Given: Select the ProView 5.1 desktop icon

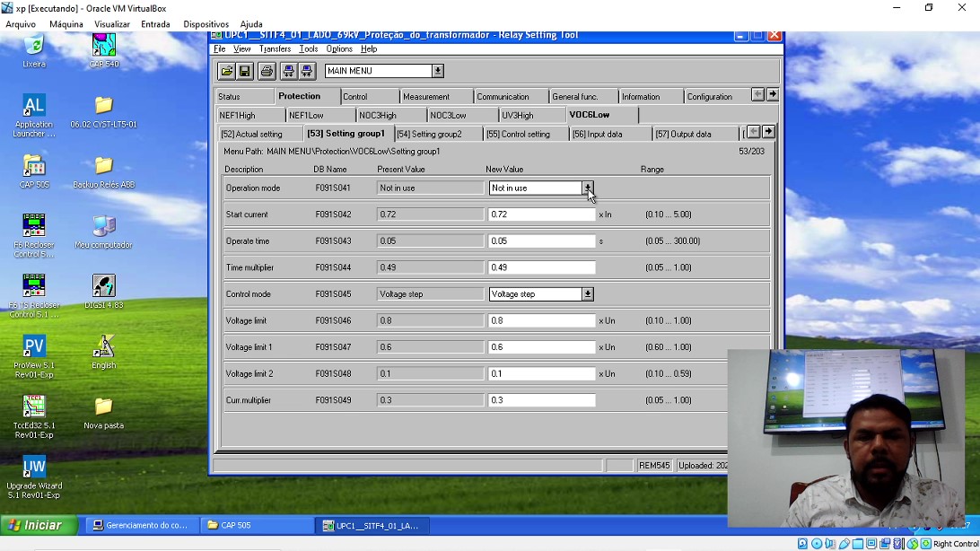Looking at the screenshot, I should pos(34,348).
